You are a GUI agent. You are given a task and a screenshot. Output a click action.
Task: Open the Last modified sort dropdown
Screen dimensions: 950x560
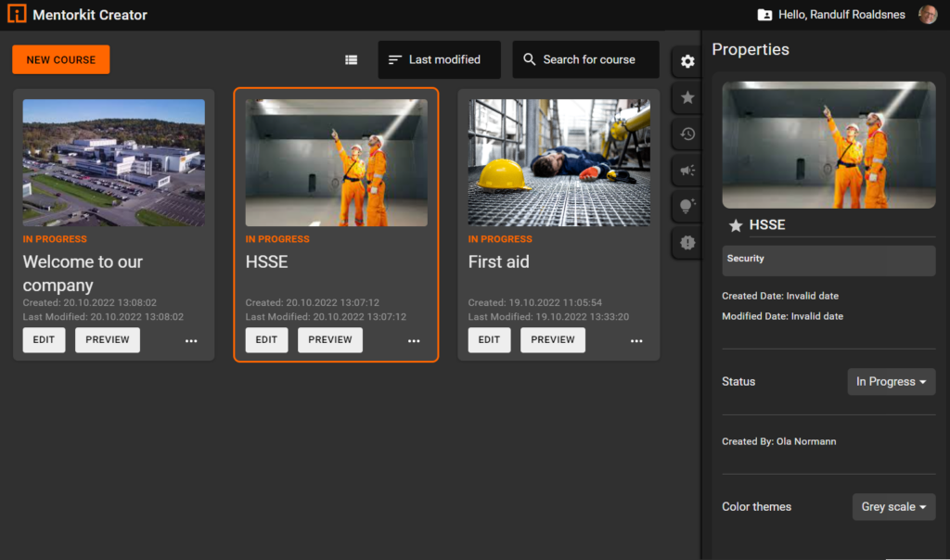click(x=439, y=59)
